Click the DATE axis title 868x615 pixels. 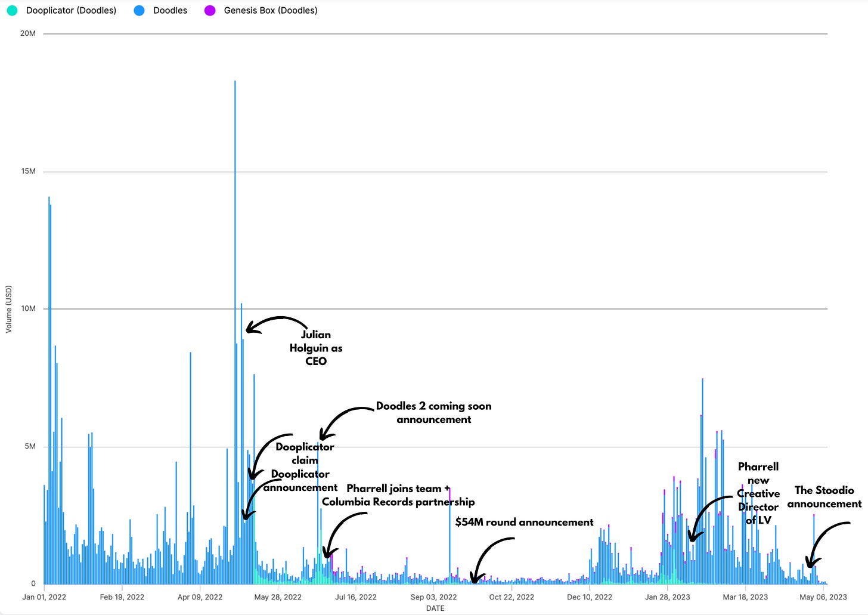[435, 608]
